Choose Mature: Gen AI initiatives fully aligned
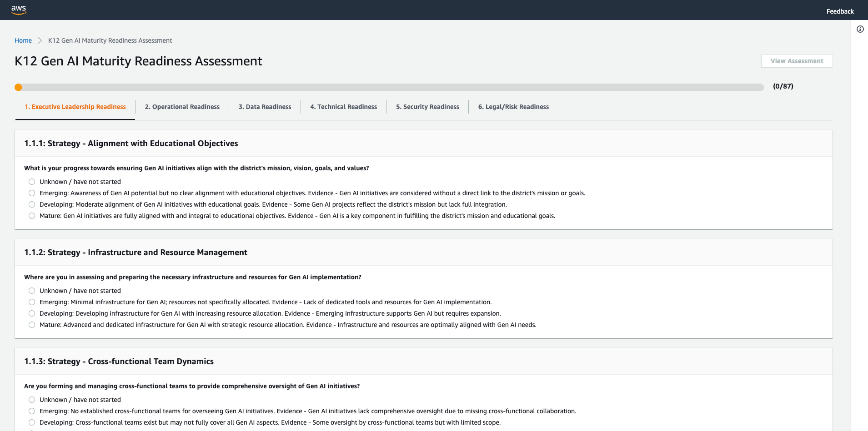The width and height of the screenshot is (868, 431). pyautogui.click(x=32, y=216)
